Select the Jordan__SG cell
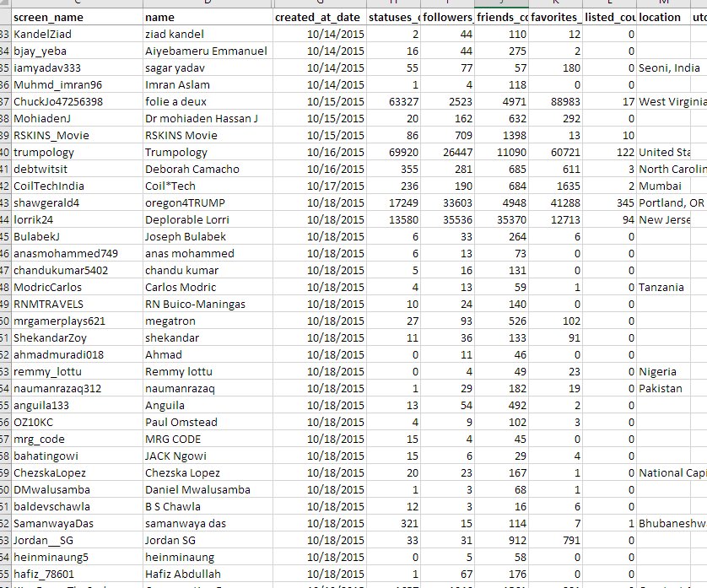This screenshot has height=588, width=707. (x=77, y=540)
